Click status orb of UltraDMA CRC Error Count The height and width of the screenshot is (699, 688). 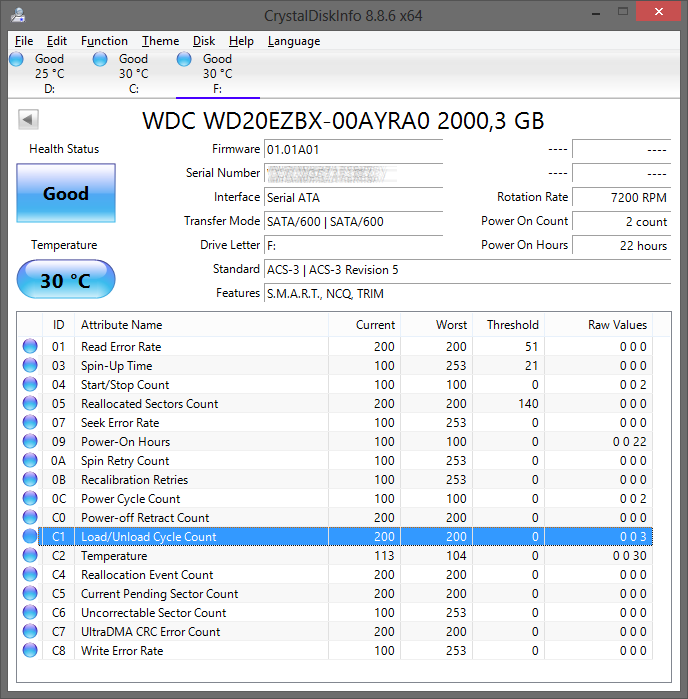coord(30,631)
